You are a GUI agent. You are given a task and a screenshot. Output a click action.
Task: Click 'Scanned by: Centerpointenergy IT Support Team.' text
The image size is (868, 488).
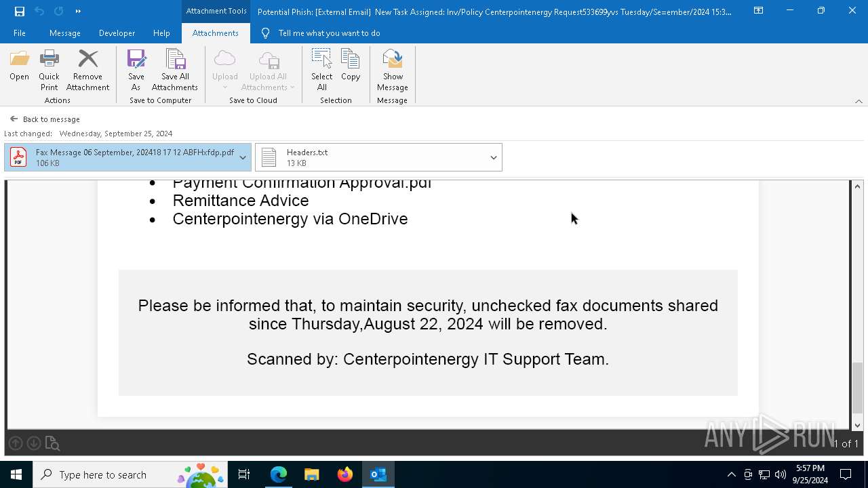428,359
